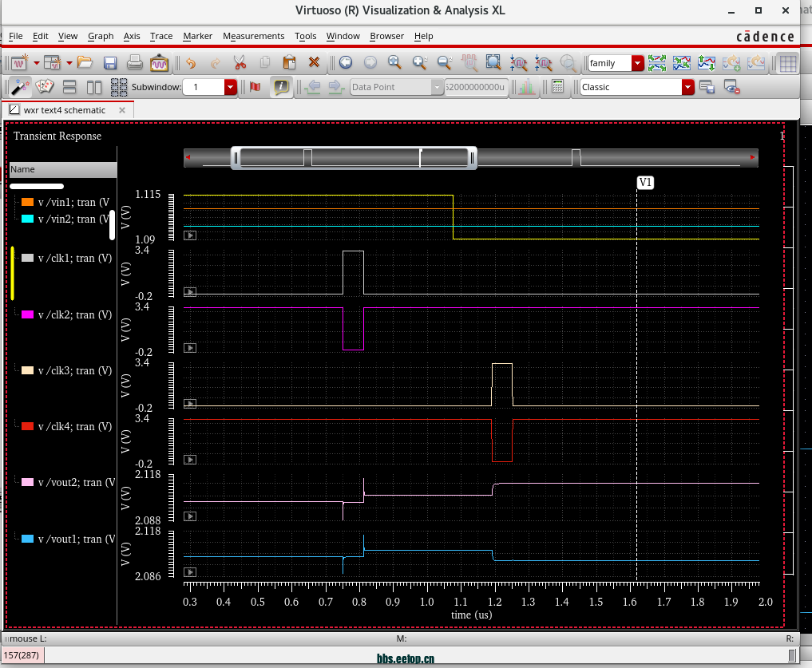Click the time range pan slider bar
This screenshot has width=812, height=668.
[x=354, y=157]
